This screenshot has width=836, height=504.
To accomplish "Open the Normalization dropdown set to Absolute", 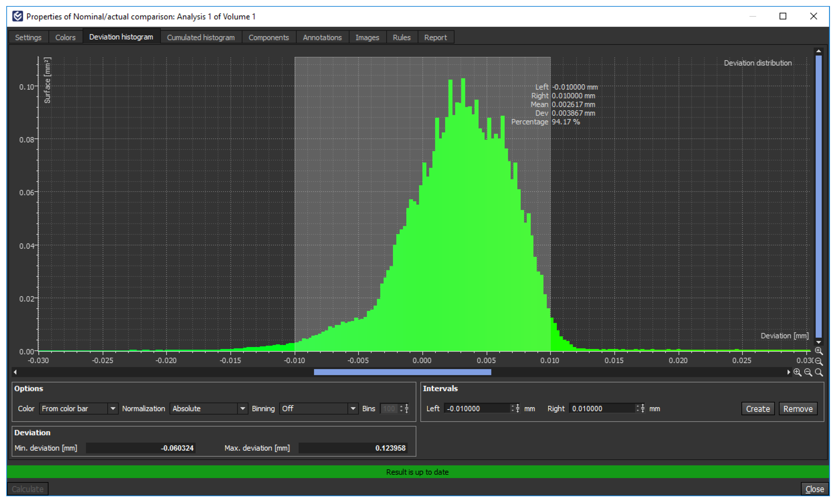I will coord(208,408).
